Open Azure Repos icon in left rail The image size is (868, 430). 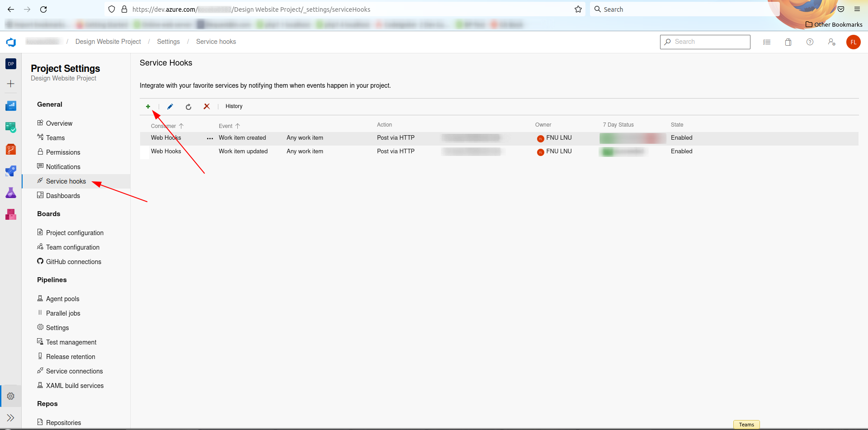tap(11, 149)
